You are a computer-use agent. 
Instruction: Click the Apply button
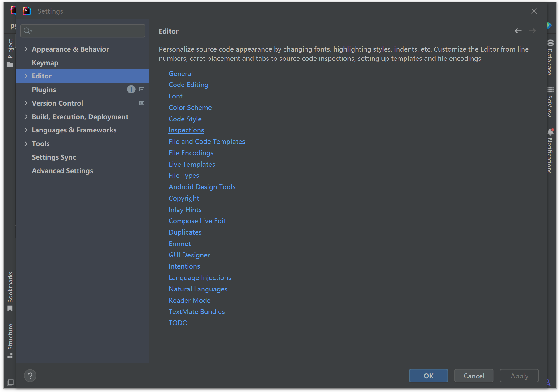[x=519, y=376]
